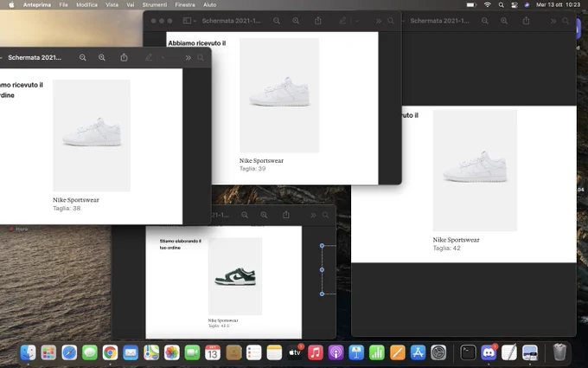Launch Safari from the dock
Screen dimensions: 588x368
coord(69,352)
